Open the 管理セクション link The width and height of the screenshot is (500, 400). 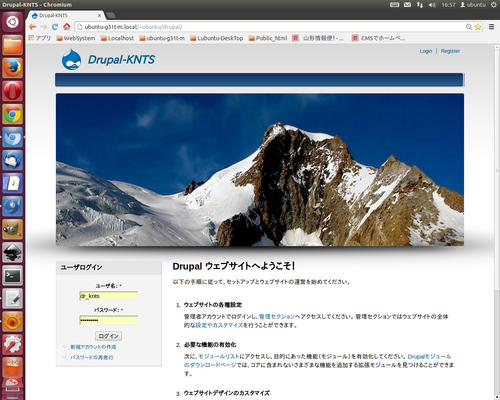(x=277, y=316)
